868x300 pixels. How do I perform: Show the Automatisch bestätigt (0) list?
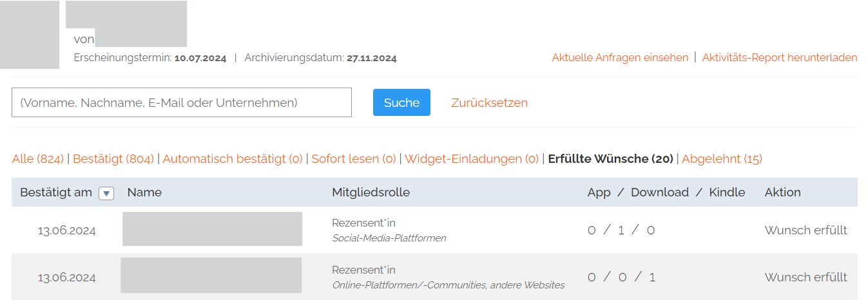pos(233,158)
